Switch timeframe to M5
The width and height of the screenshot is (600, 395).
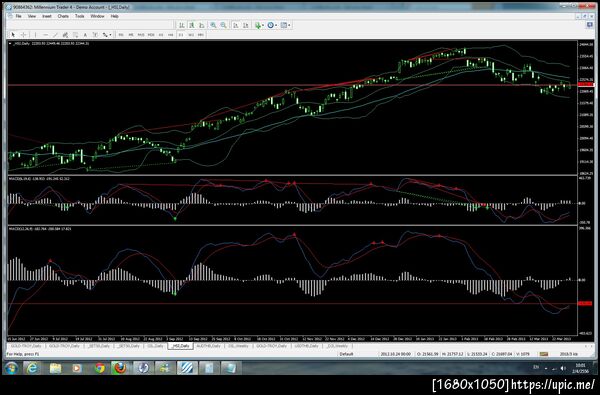click(x=131, y=35)
